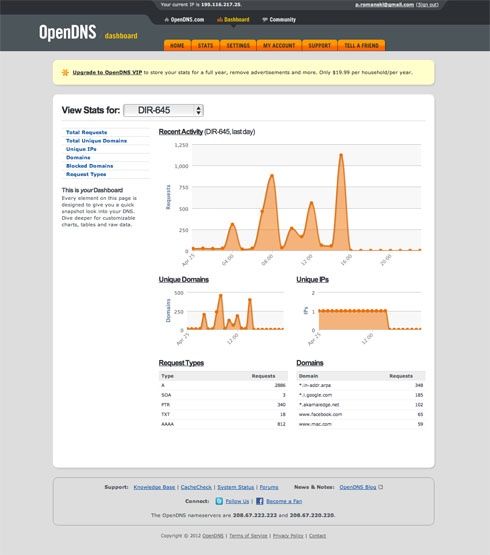Screen dimensions: 490x555
Task: Click the Sign out link
Action: point(427,5)
